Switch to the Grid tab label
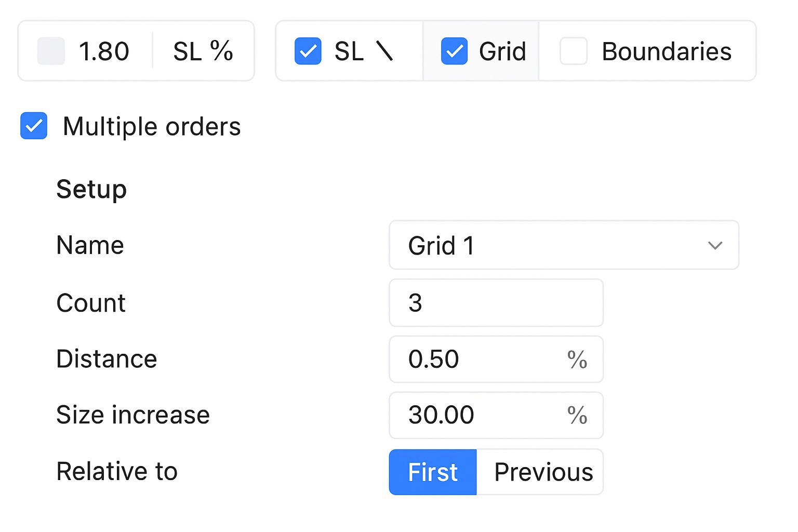This screenshot has height=532, width=798. click(502, 51)
